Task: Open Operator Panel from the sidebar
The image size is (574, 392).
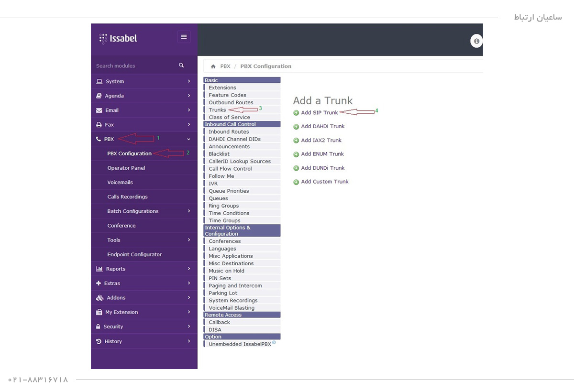Action: (126, 168)
